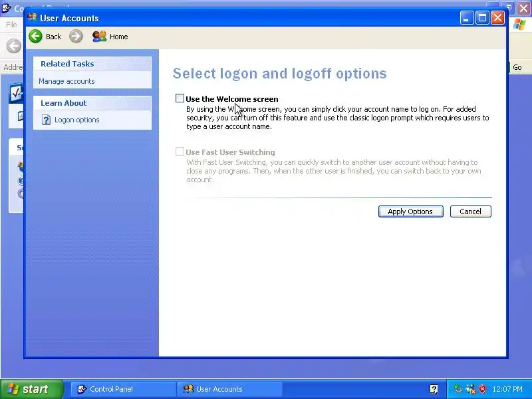Click the help question mark tray icon
The width and height of the screenshot is (532, 399).
(x=434, y=389)
